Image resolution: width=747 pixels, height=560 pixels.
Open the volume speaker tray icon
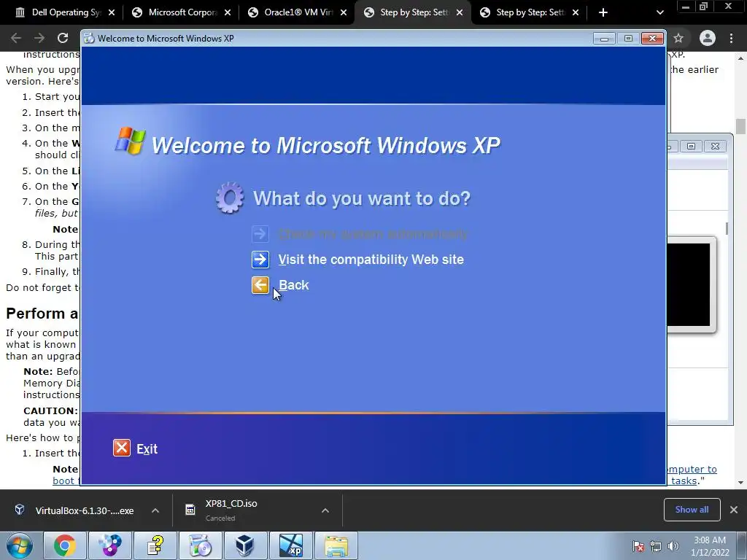(673, 546)
